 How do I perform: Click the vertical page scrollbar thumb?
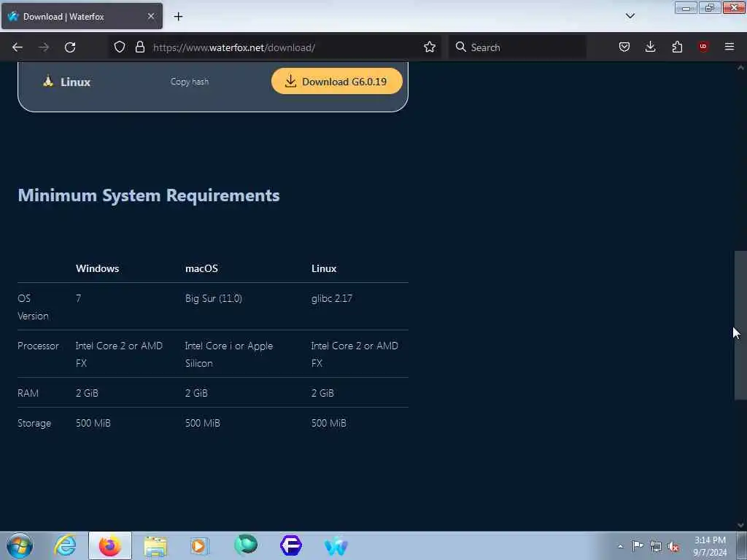pyautogui.click(x=740, y=324)
